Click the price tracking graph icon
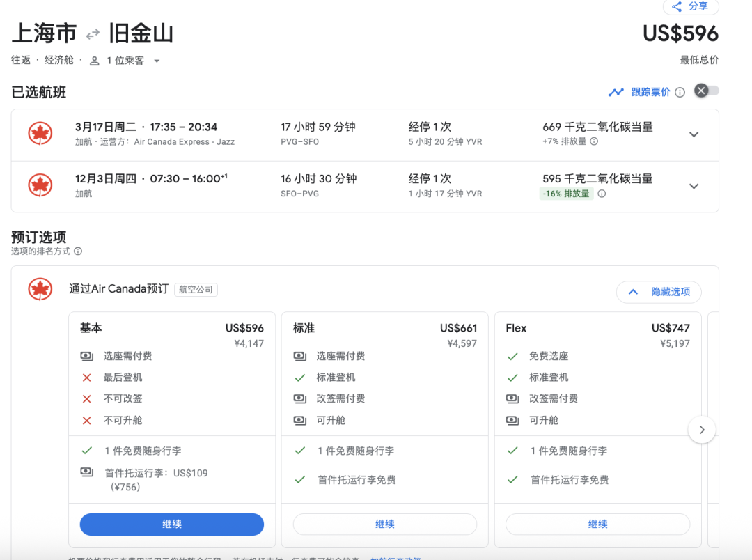 pyautogui.click(x=616, y=92)
